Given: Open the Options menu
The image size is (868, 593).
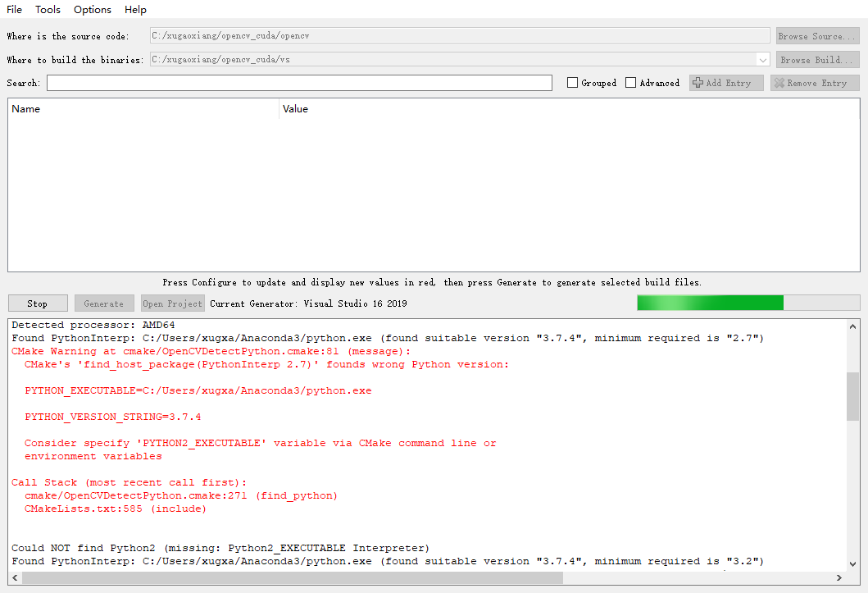Looking at the screenshot, I should (93, 9).
